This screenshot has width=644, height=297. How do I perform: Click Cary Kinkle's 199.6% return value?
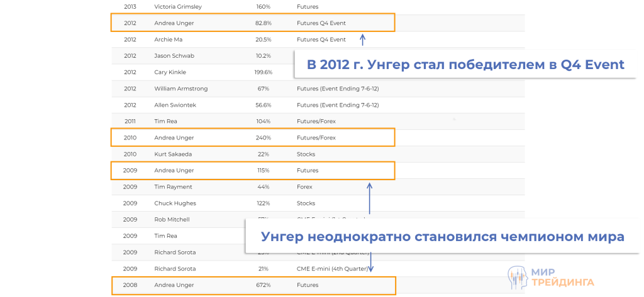pyautogui.click(x=264, y=72)
